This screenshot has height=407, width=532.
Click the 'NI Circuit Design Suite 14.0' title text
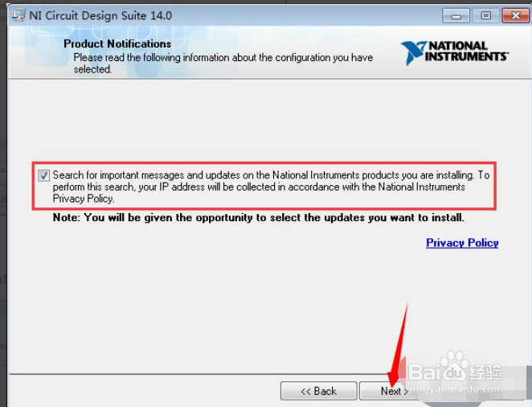pyautogui.click(x=100, y=15)
